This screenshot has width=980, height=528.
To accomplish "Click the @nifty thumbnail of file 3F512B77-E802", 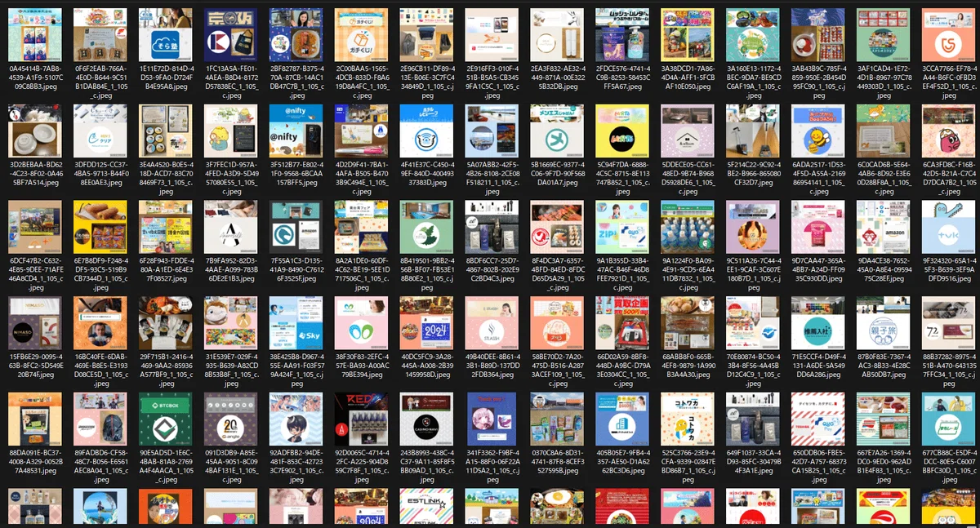I will 296,131.
